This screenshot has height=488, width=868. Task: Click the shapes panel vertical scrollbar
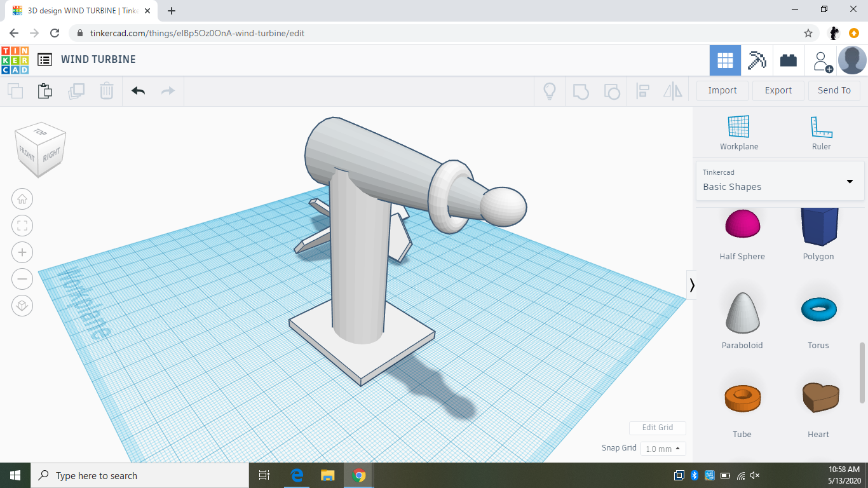coord(862,372)
